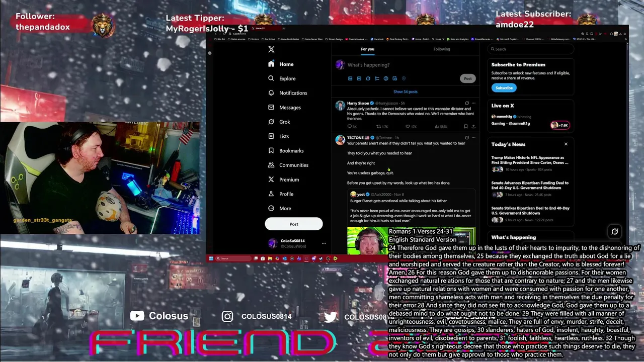The height and width of the screenshot is (362, 644).
Task: Open CoLoSuS0814 account switcher menu
Action: click(324, 243)
